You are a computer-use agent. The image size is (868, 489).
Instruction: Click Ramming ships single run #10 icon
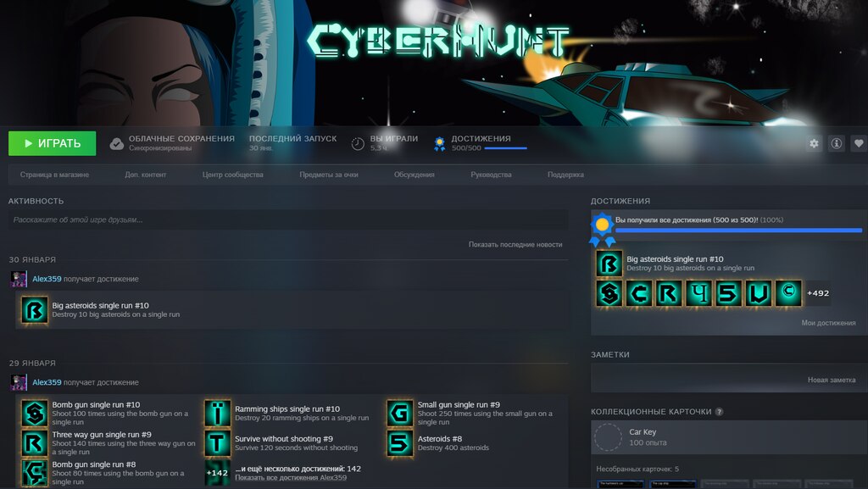click(218, 414)
